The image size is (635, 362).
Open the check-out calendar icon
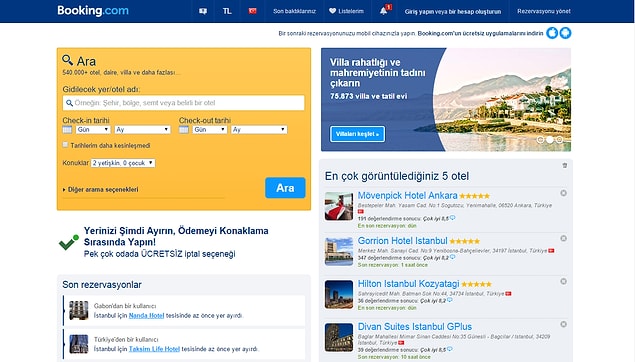184,130
